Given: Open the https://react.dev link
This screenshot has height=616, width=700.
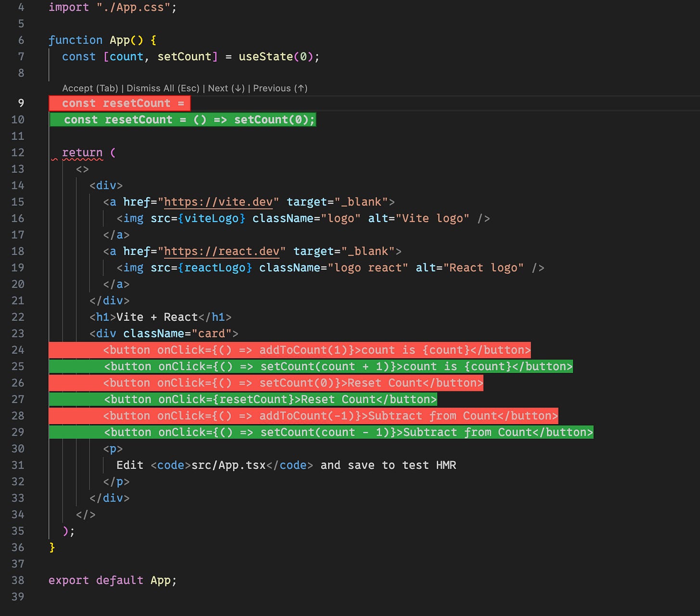Looking at the screenshot, I should point(221,251).
